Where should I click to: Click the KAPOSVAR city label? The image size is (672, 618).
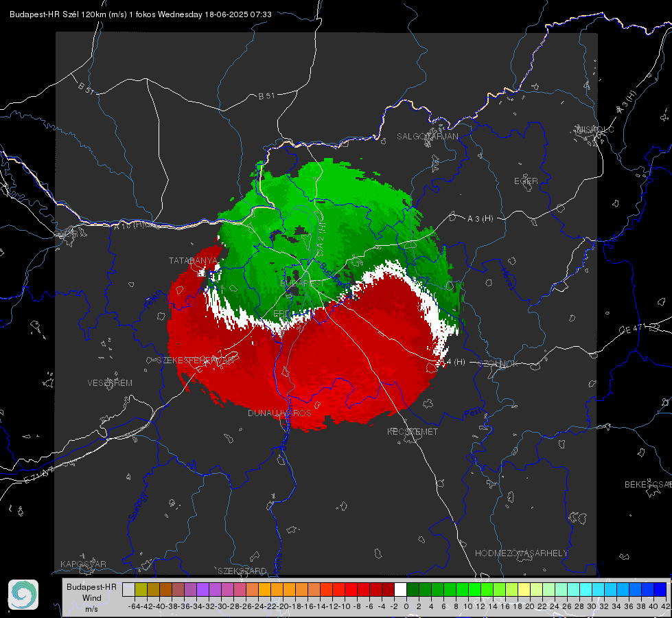83,564
